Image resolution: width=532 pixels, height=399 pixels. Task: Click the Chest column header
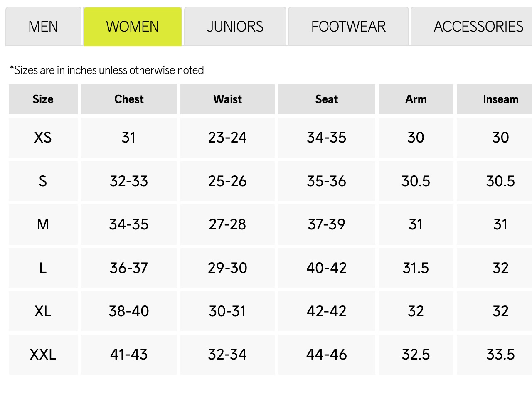(129, 99)
